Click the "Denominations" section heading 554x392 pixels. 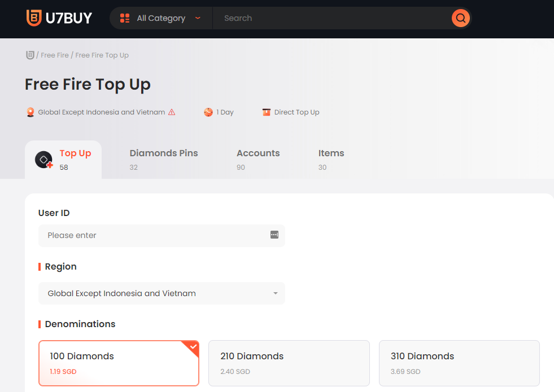pos(80,324)
